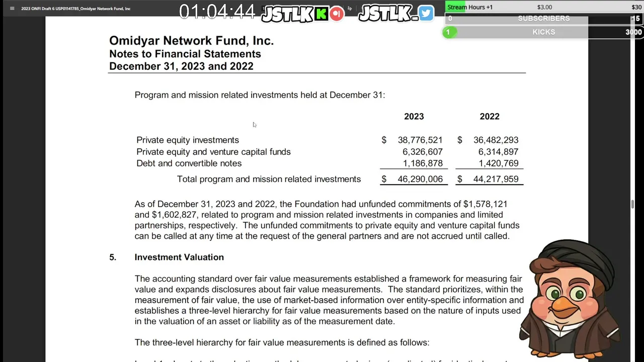Image resolution: width=644 pixels, height=362 pixels.
Task: Click 'The three-level hierarchy' sentence
Action: (x=282, y=343)
